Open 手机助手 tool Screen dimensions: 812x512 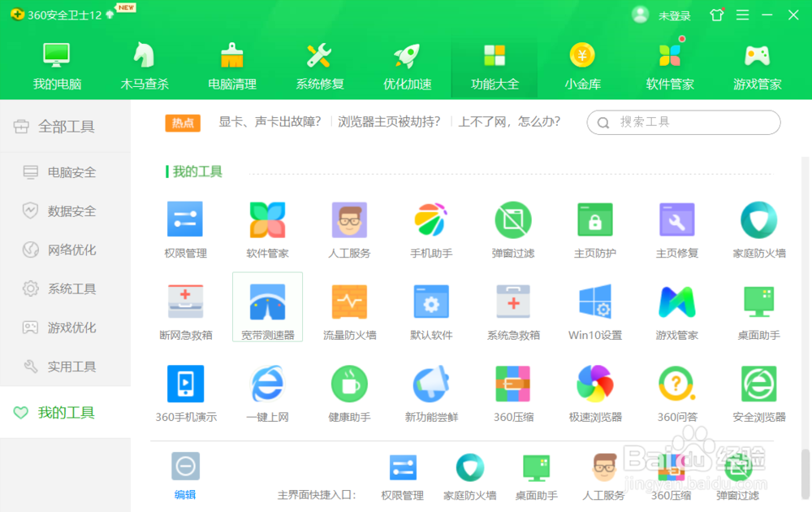pos(431,229)
